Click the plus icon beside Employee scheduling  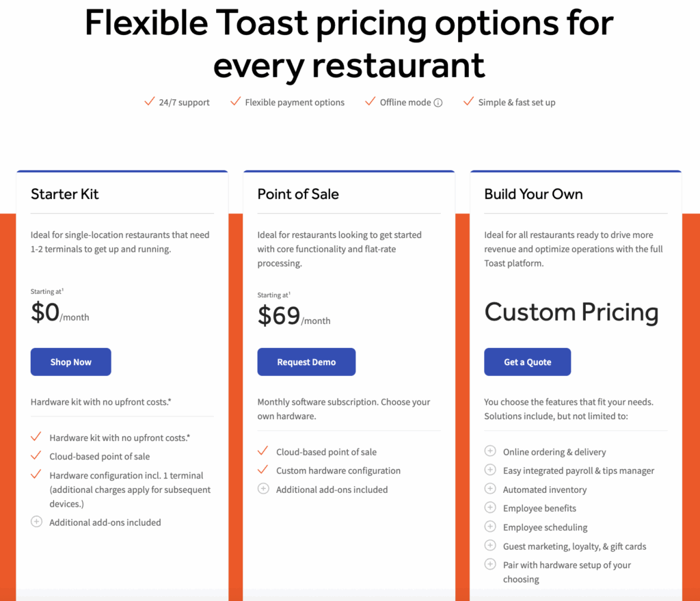pyautogui.click(x=490, y=527)
